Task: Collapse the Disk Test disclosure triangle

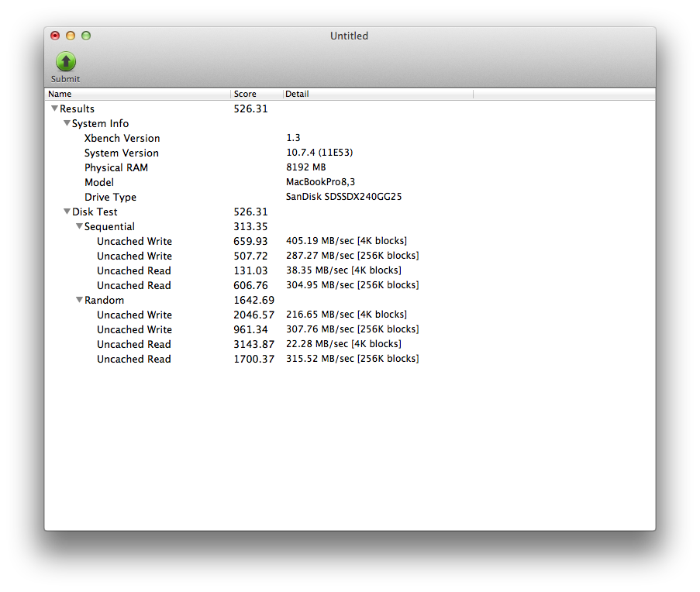Action: tap(67, 212)
